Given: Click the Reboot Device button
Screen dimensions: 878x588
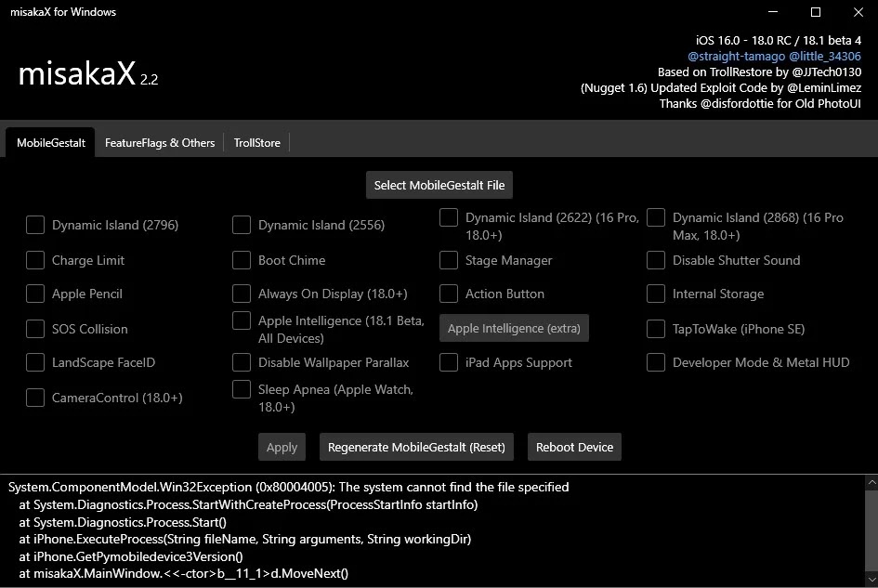Looking at the screenshot, I should pyautogui.click(x=574, y=447).
